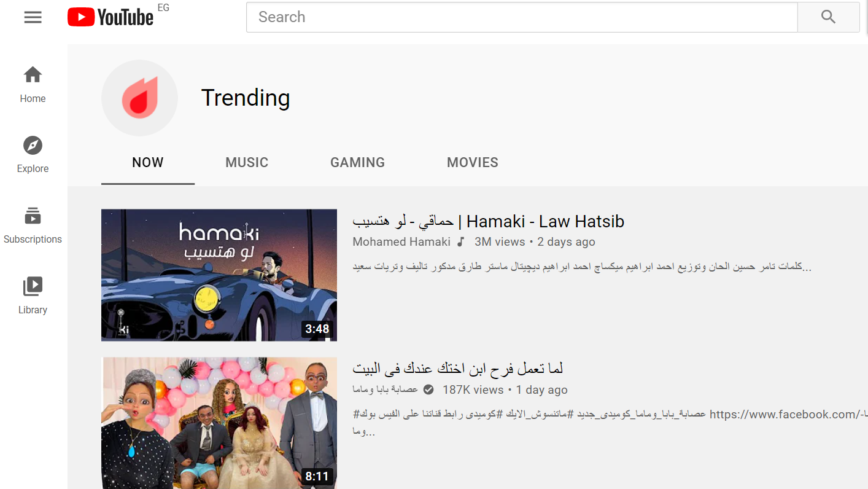Visit the Mohamed Hamaki channel link

(401, 242)
